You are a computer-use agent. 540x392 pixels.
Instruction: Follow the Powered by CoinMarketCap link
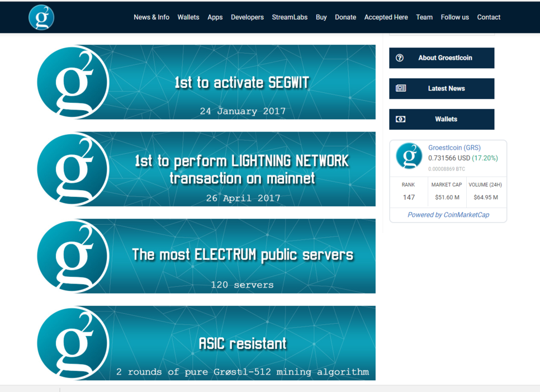point(448,215)
